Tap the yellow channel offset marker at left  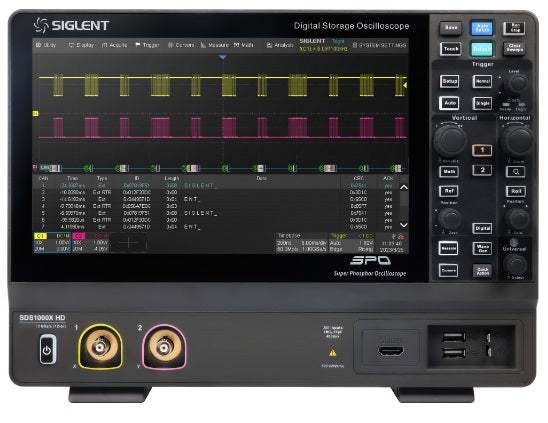click(x=35, y=114)
